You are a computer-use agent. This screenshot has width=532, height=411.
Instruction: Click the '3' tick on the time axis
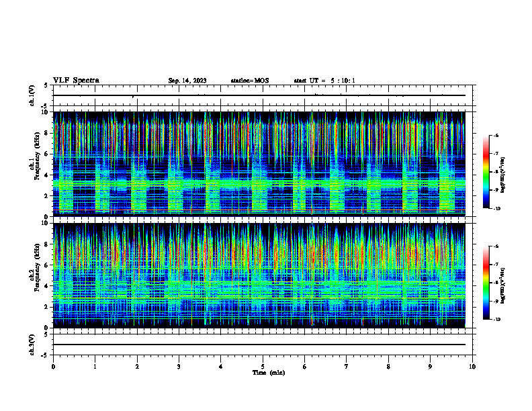coord(179,367)
